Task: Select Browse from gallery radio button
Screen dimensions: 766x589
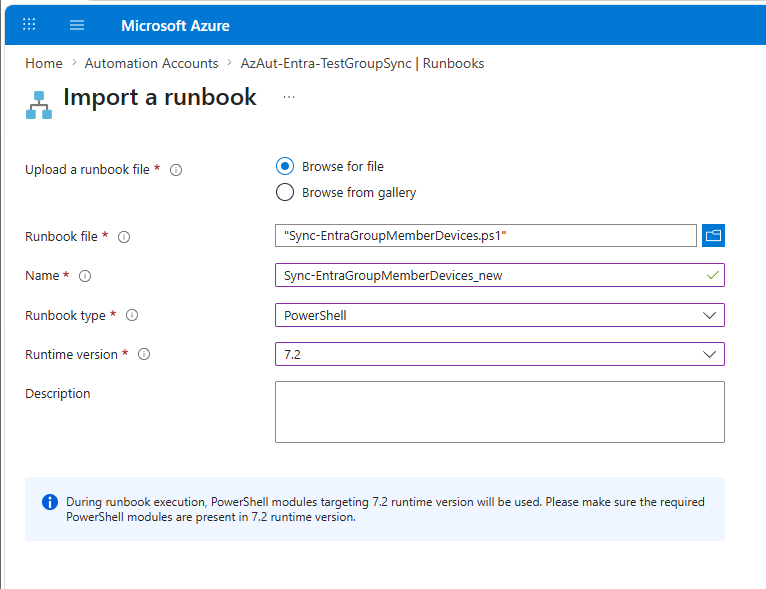Action: coord(285,192)
